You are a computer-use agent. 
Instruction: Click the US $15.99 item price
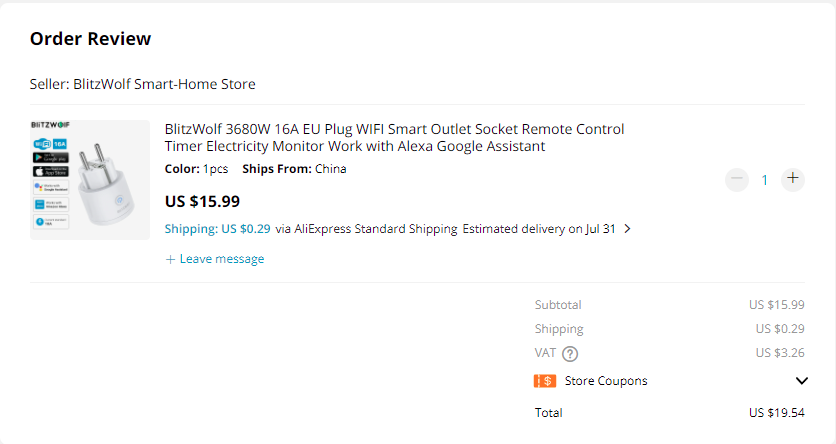click(x=202, y=201)
